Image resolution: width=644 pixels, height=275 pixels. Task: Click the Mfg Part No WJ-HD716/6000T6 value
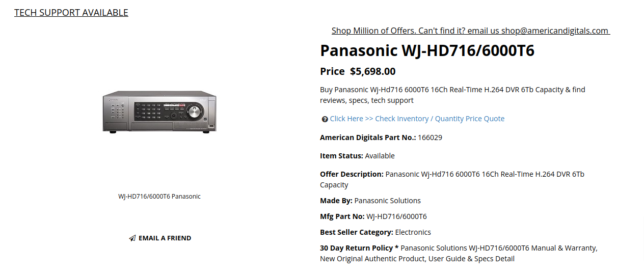pos(396,216)
